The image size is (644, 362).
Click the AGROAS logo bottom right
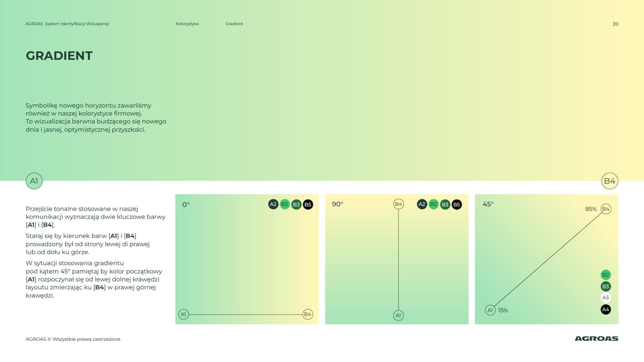pyautogui.click(x=597, y=339)
